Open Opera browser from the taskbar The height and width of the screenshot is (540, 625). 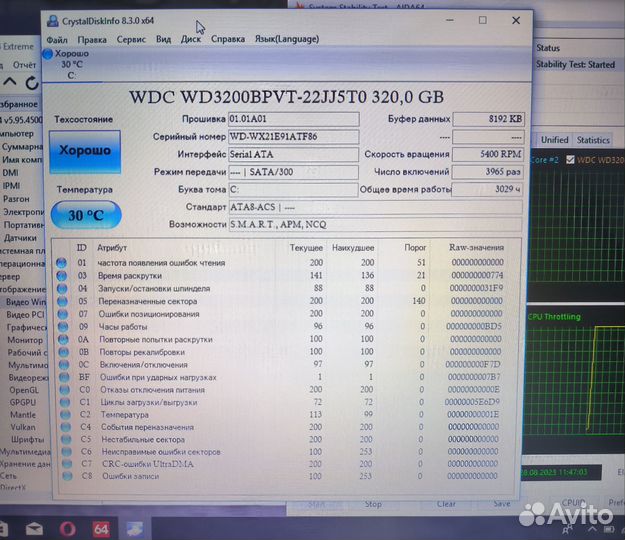67,529
